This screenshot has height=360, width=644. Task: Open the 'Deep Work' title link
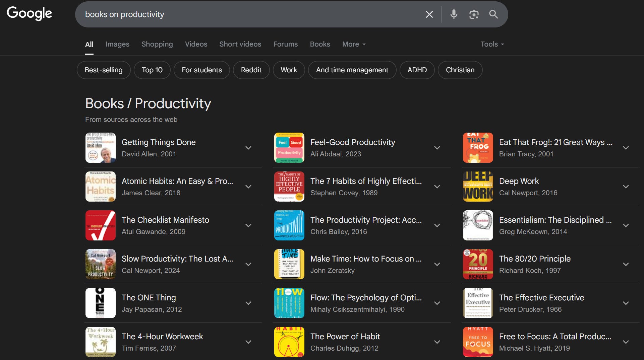[x=519, y=181]
